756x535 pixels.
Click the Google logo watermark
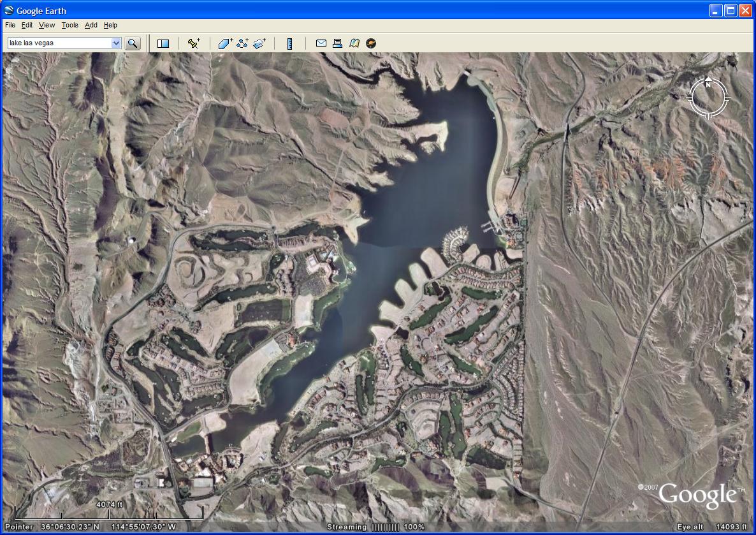coord(697,496)
